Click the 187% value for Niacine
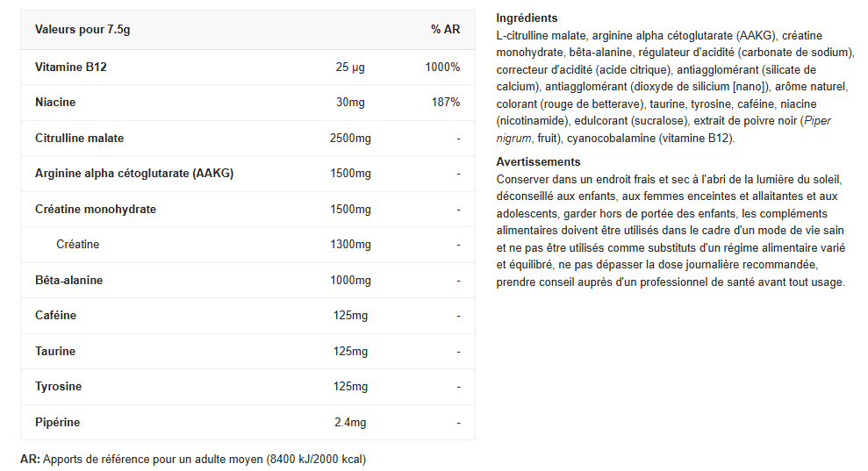868x471 pixels. click(446, 103)
